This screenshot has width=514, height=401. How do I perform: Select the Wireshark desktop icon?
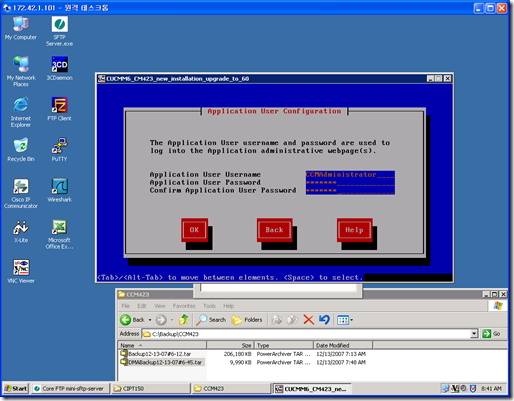(x=59, y=190)
